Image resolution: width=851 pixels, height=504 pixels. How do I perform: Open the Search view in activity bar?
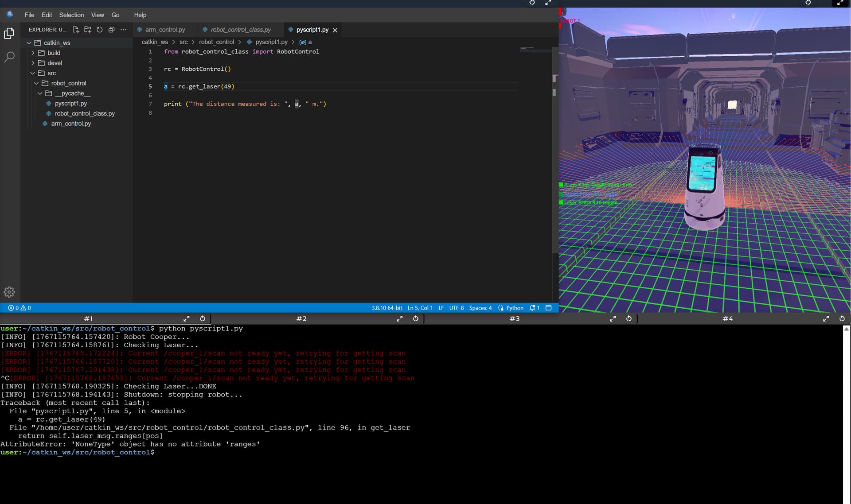coord(9,57)
